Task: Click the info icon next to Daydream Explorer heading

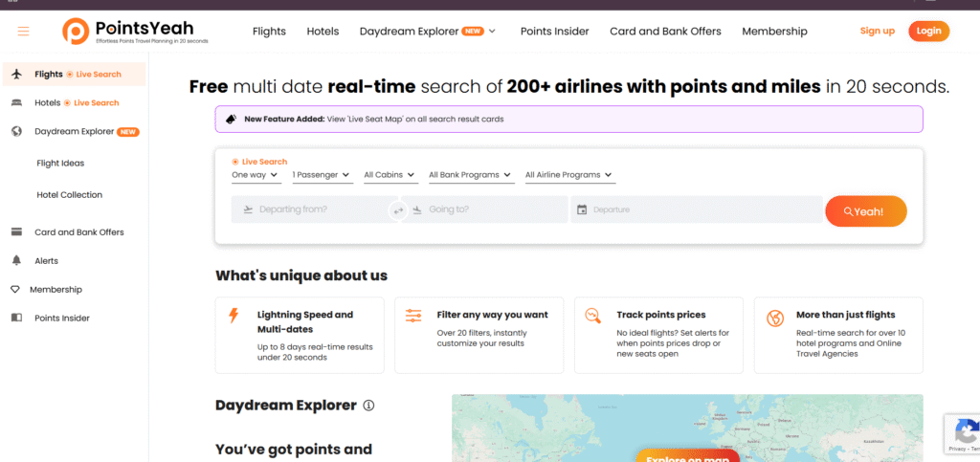Action: (x=368, y=406)
